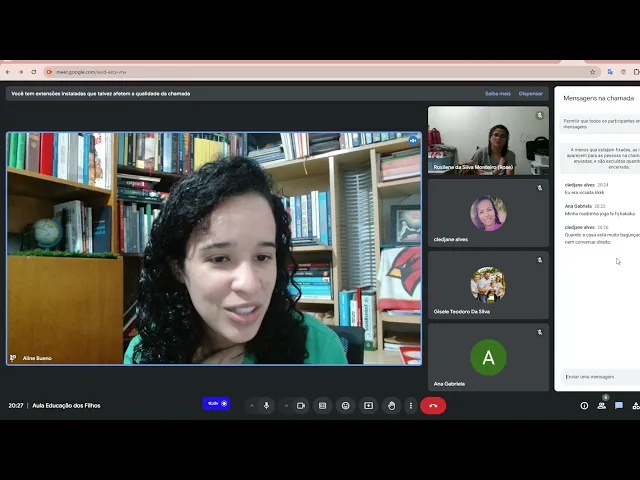The width and height of the screenshot is (640, 480).
Task: Click muted mic icon on Gisele Teodoro's tile
Action: (540, 260)
